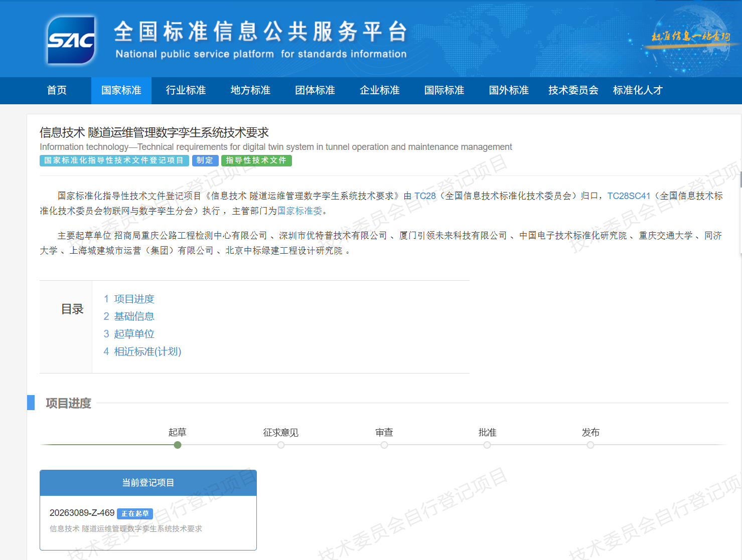742x560 pixels.
Task: Click the 审查 progress stage marker
Action: 384,445
